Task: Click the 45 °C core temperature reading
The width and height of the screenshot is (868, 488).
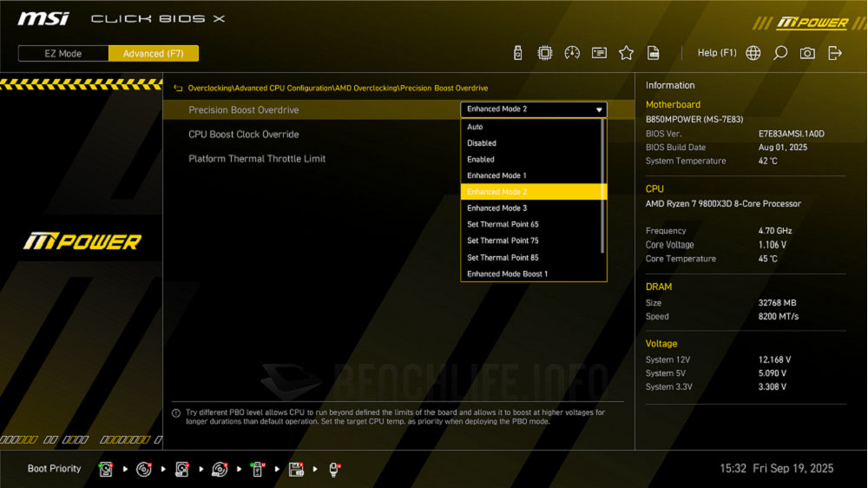Action: tap(767, 259)
